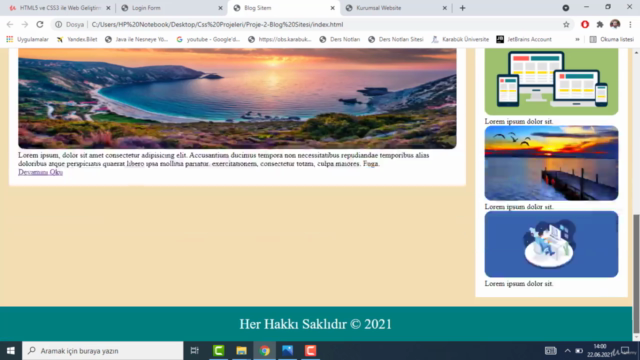Click the Lorem ipsum paragraph under the beach image
The width and height of the screenshot is (640, 360).
coord(224,160)
